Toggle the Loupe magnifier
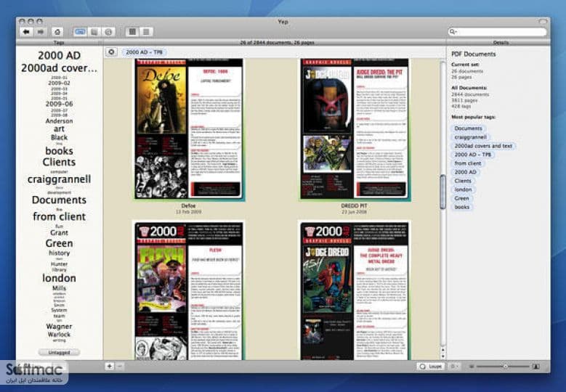The height and width of the screenshot is (392, 566). (x=431, y=366)
